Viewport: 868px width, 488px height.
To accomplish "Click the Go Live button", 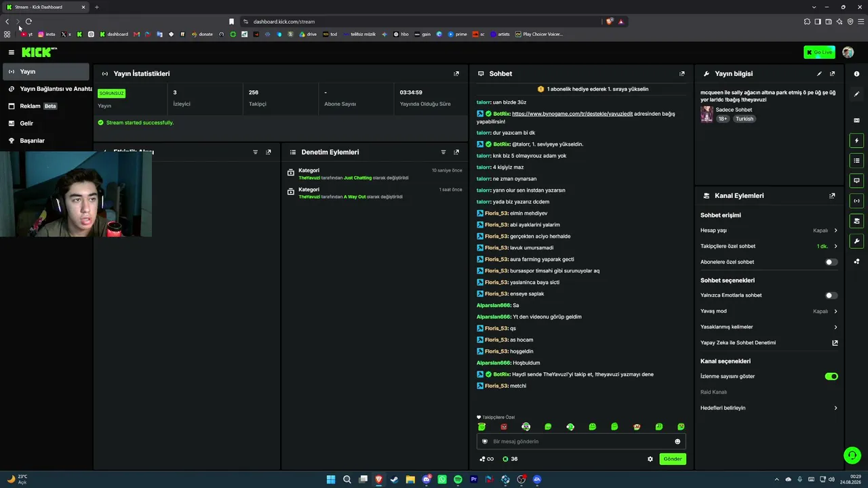I will point(819,52).
